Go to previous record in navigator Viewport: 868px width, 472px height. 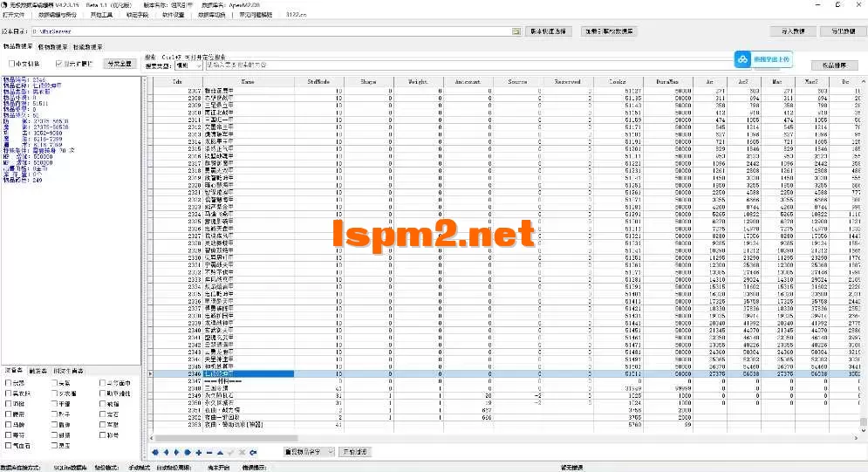pos(166,452)
